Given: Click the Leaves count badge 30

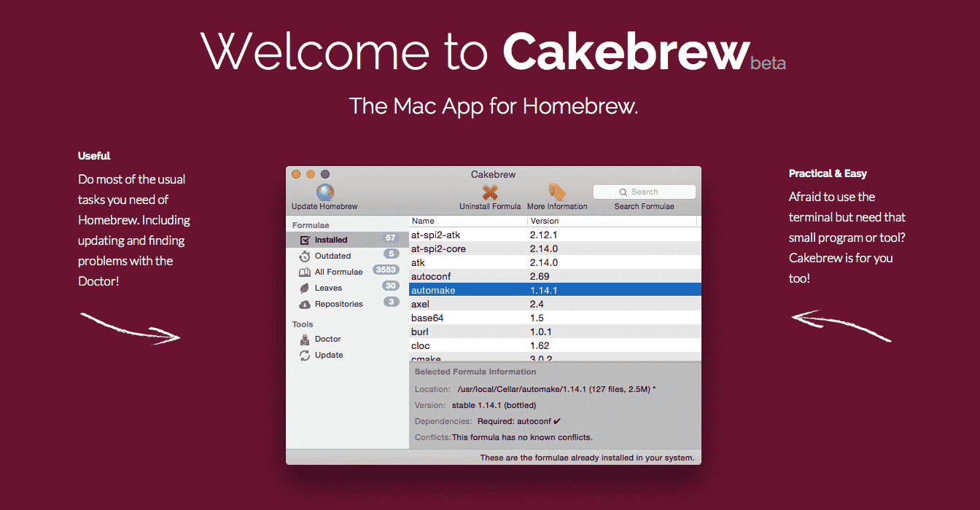Looking at the screenshot, I should pos(391,286).
